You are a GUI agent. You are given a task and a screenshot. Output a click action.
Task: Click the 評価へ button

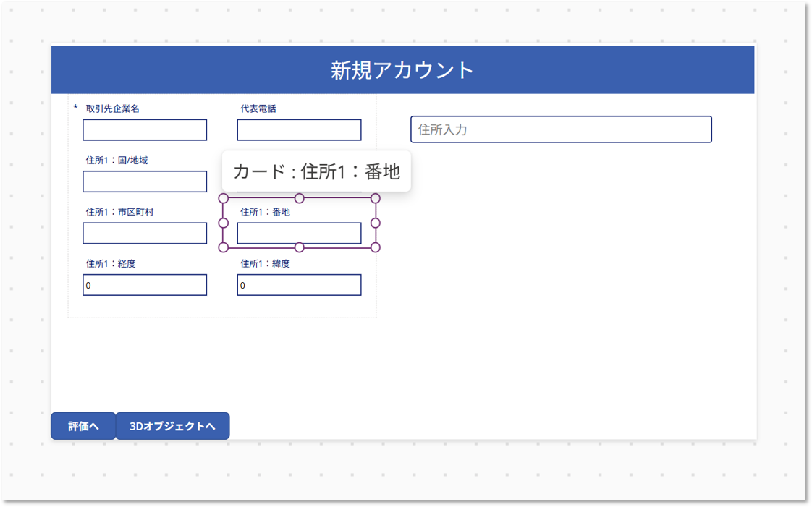pyautogui.click(x=83, y=426)
